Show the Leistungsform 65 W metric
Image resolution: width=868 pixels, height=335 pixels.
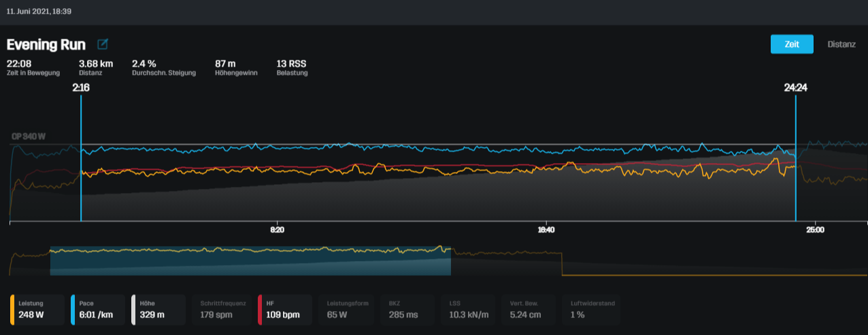[x=347, y=310]
